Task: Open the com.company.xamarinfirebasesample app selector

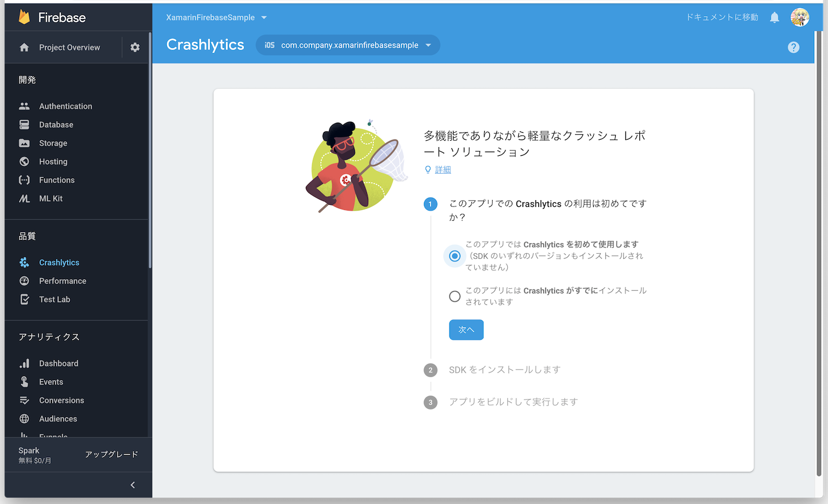Action: (347, 45)
